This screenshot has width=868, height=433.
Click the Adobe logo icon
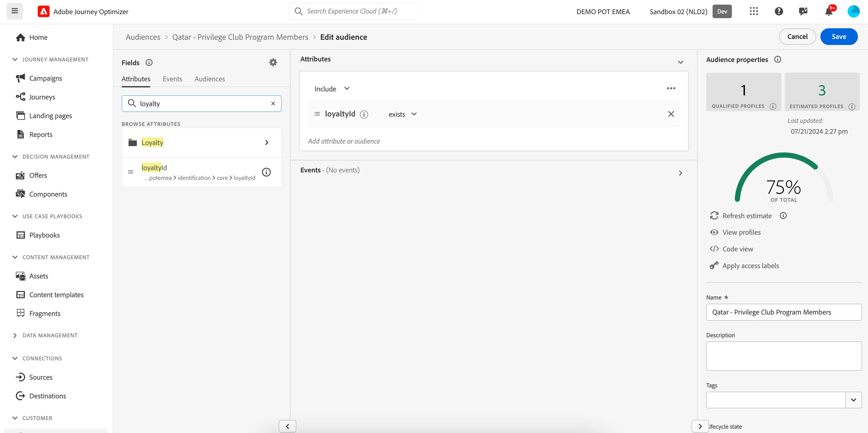(44, 12)
